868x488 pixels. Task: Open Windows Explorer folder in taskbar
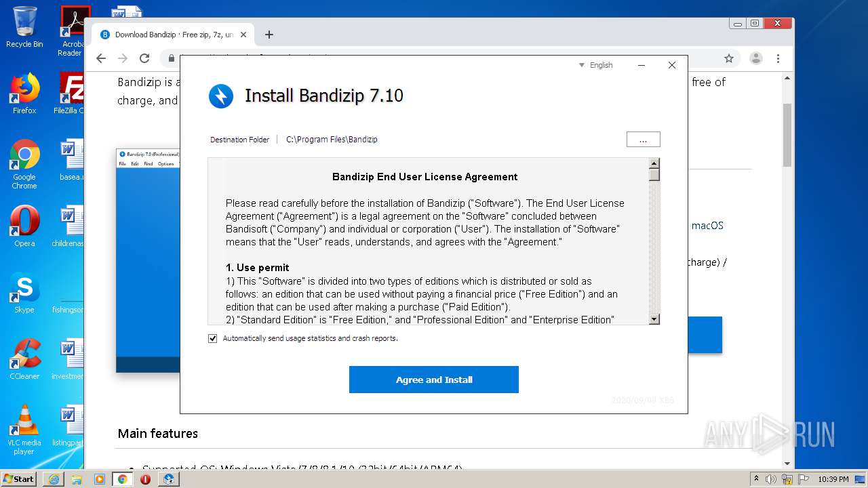point(77,479)
